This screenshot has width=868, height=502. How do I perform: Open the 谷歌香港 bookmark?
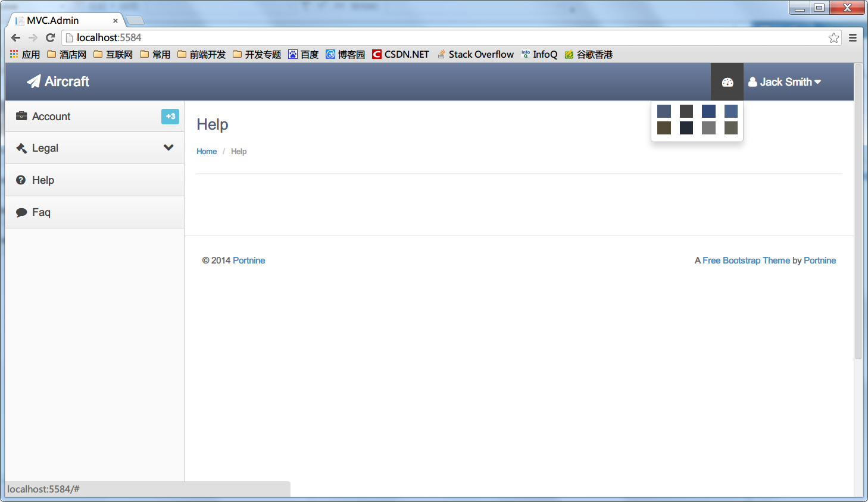pos(588,54)
